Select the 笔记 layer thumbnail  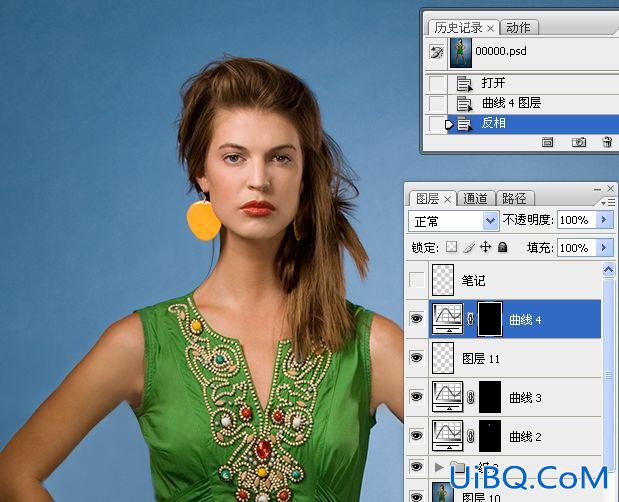click(x=443, y=280)
